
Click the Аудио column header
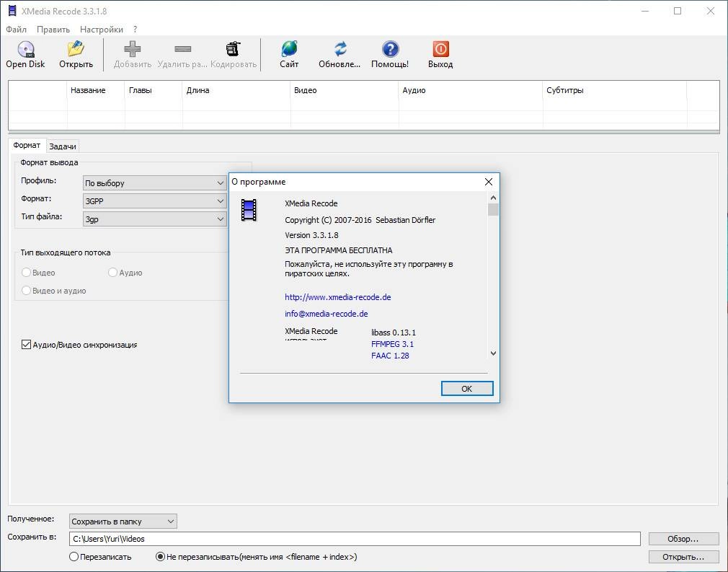[471, 90]
